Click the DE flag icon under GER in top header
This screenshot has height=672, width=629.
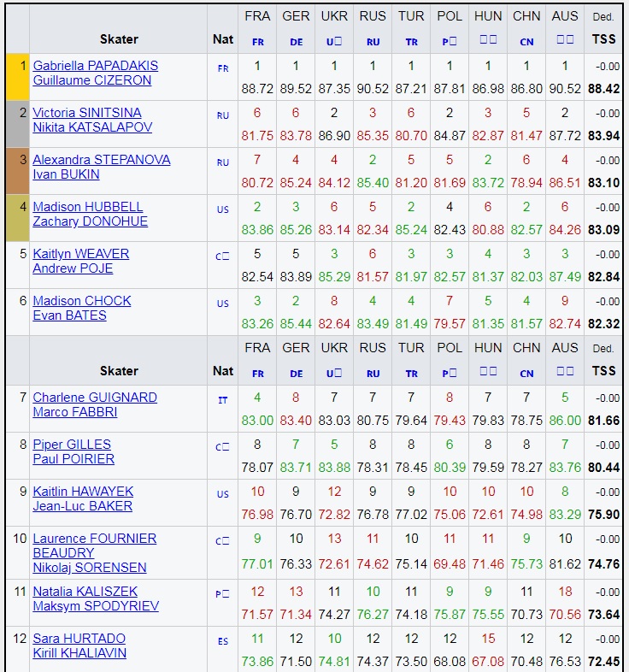[x=296, y=40]
